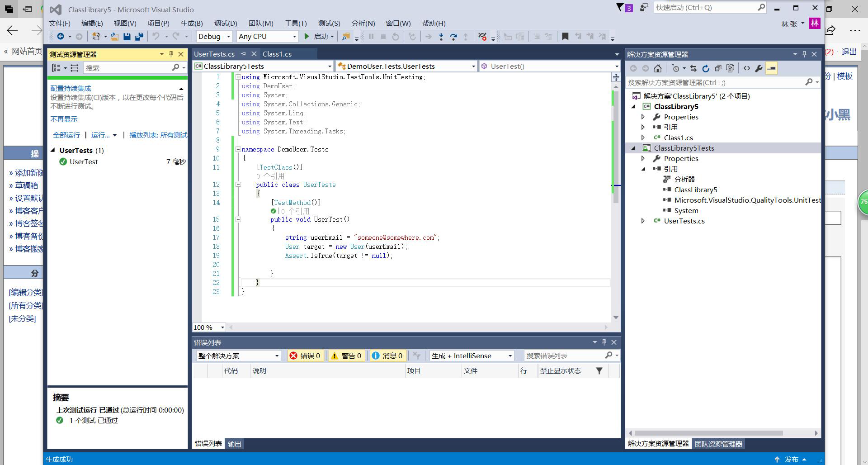Open the 工具(T) menu
The width and height of the screenshot is (868, 465).
coord(296,24)
